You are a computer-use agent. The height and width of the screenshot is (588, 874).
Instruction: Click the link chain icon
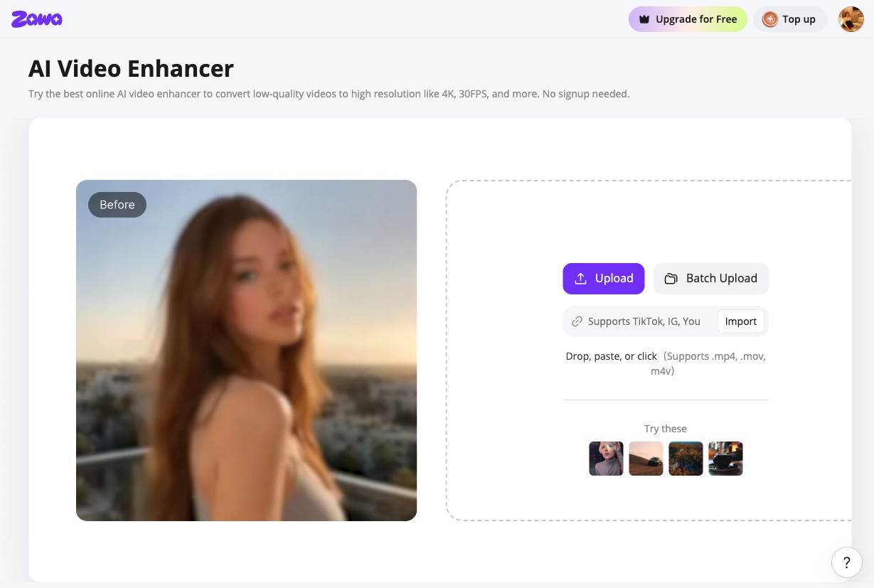tap(577, 321)
